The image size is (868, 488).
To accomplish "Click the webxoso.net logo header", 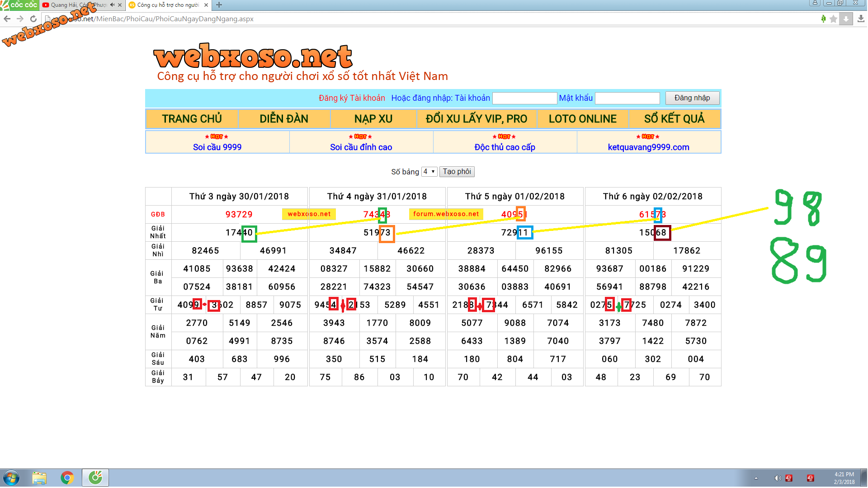I will [x=253, y=56].
